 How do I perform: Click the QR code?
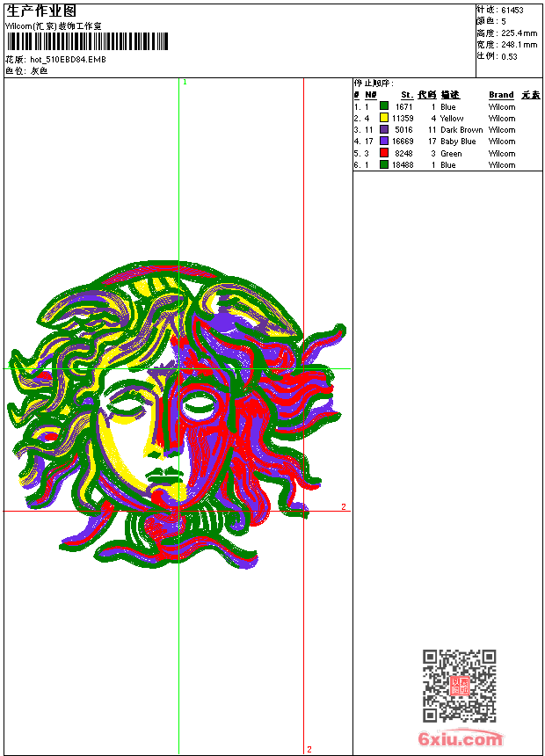459,686
